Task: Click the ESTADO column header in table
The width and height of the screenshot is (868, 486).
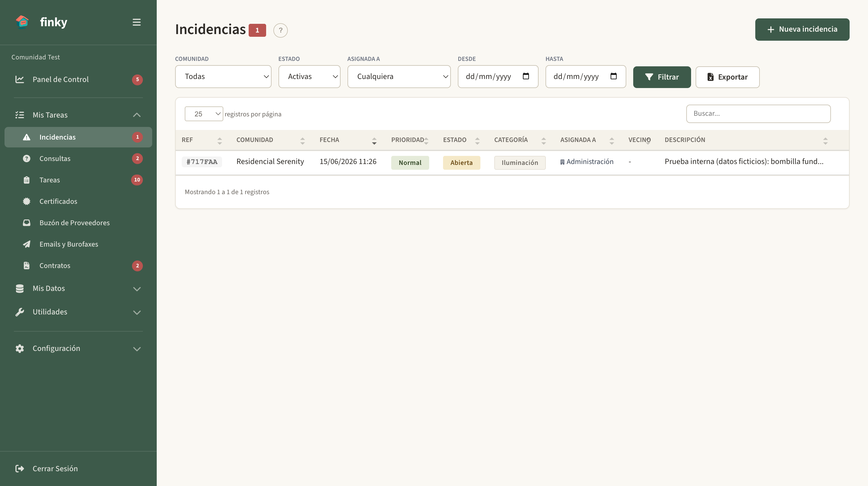Action: [454, 140]
